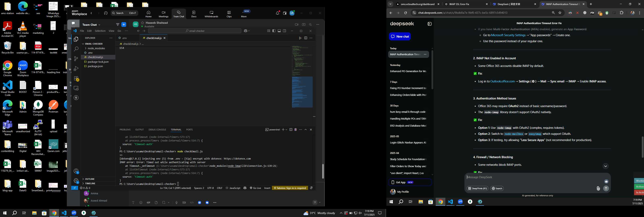Open Copilot dropdown in VS Code title bar

[249, 31]
